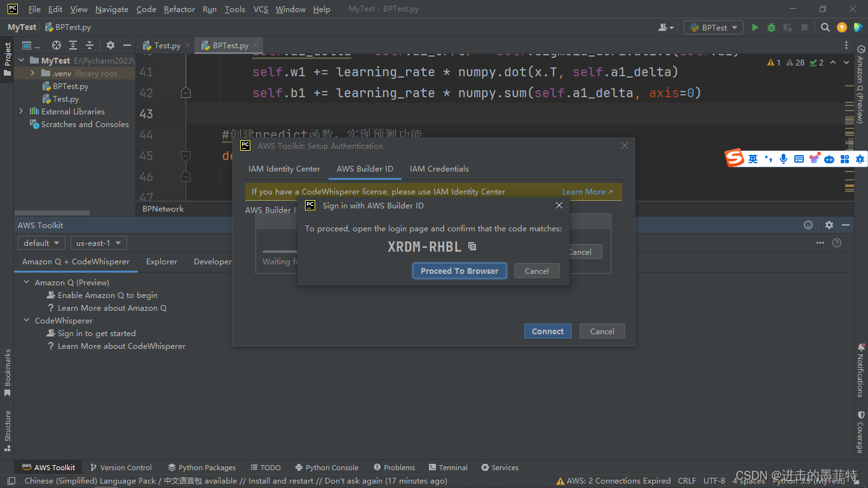Hide the Project tool window with minus icon

(127, 45)
